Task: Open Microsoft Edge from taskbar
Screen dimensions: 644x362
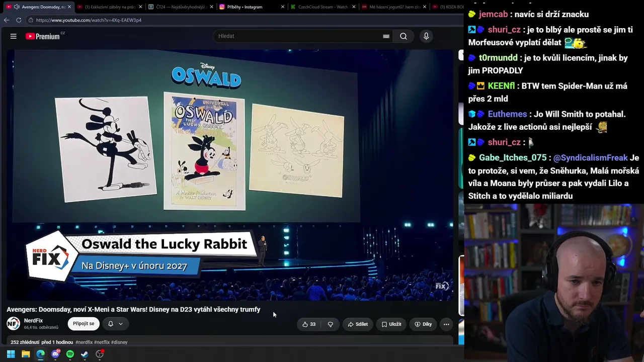Action: tap(40, 354)
